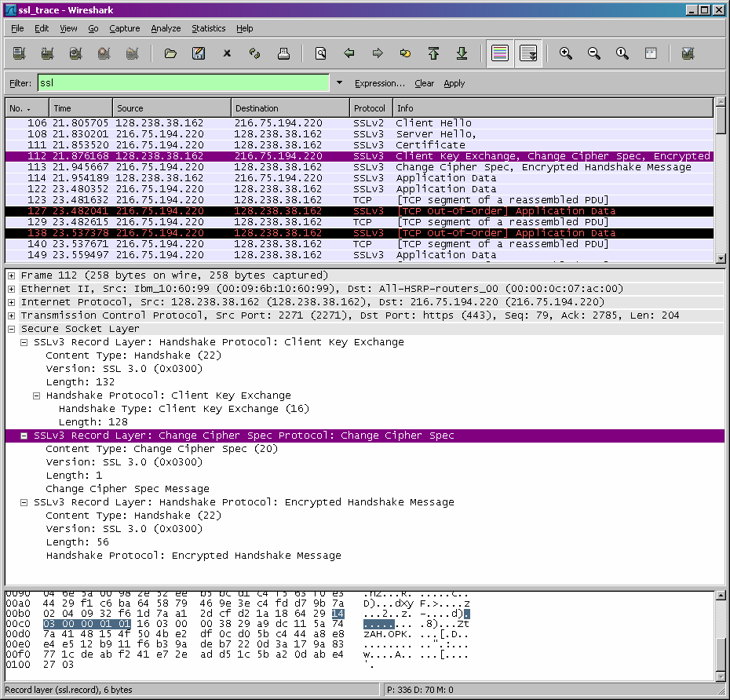Expand the Ethernet II tree node

pyautogui.click(x=11, y=289)
